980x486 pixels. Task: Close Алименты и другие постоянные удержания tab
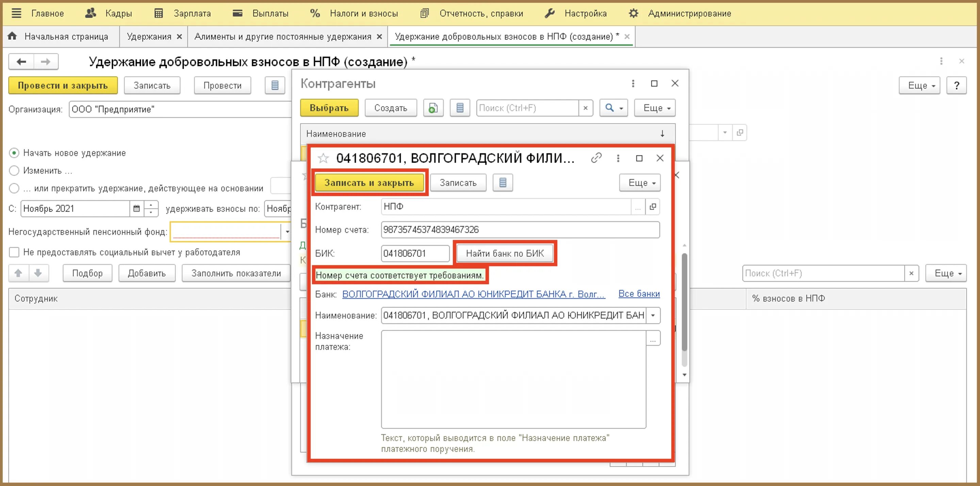point(379,36)
